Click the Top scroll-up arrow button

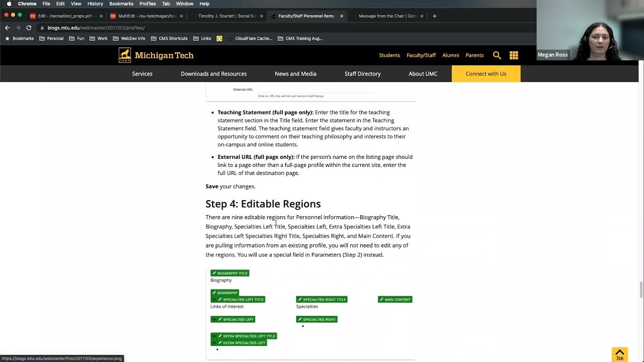(x=620, y=354)
